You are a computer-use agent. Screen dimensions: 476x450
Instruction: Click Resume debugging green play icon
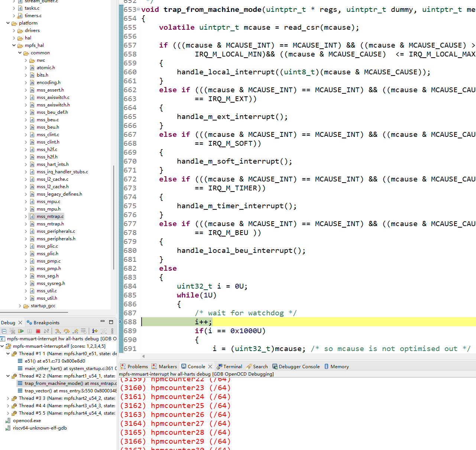click(21, 331)
